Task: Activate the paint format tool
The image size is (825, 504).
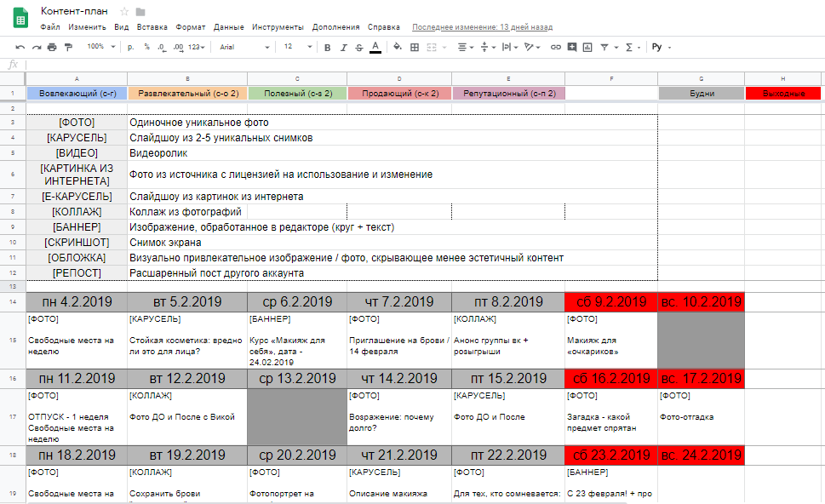Action: pyautogui.click(x=68, y=48)
